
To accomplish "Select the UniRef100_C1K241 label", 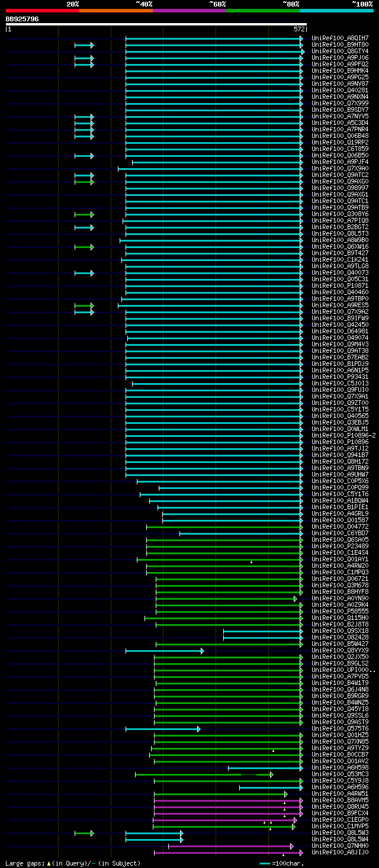I will (x=340, y=260).
